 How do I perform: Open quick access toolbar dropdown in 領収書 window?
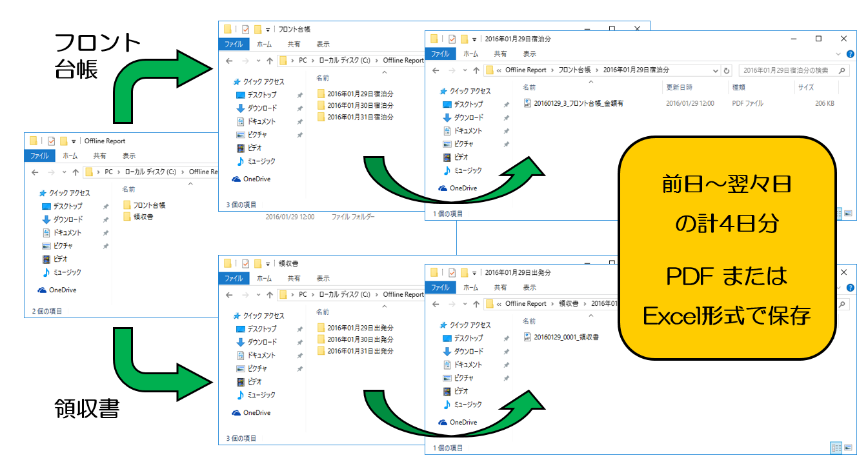pyautogui.click(x=268, y=264)
